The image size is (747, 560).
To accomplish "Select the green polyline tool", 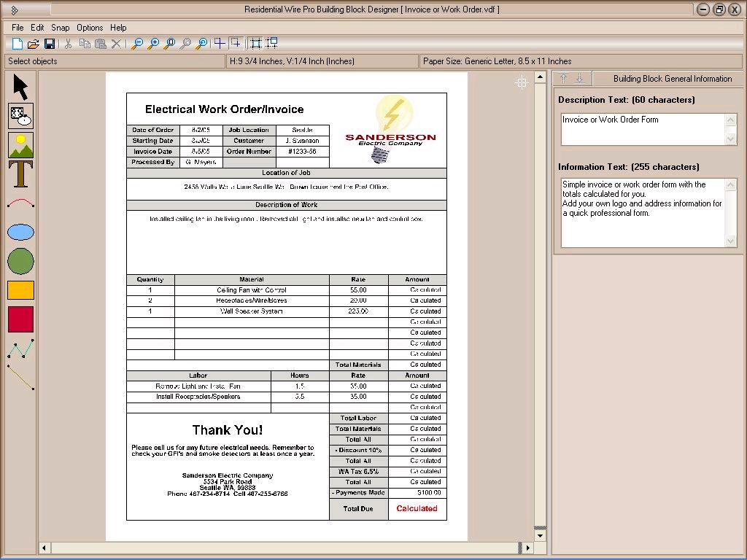I will [x=20, y=349].
